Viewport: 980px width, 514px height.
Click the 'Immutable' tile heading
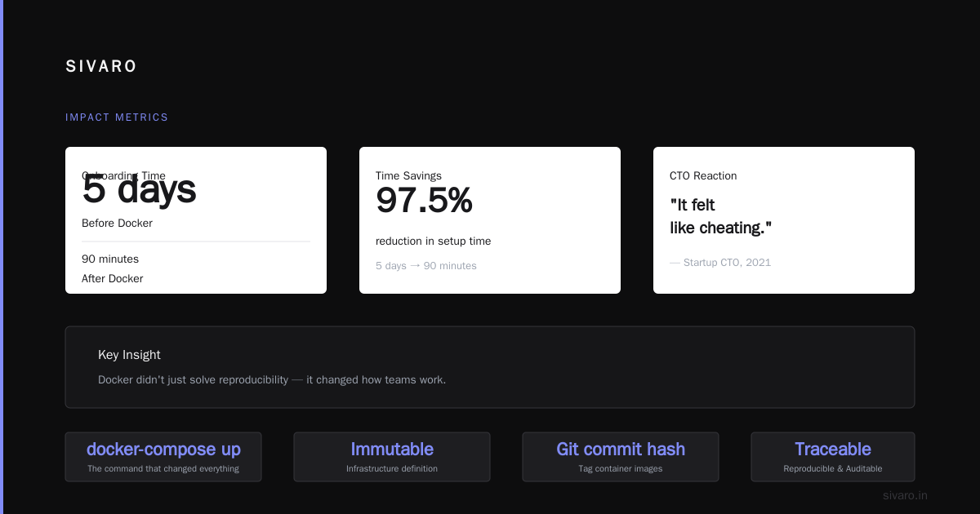pyautogui.click(x=392, y=449)
